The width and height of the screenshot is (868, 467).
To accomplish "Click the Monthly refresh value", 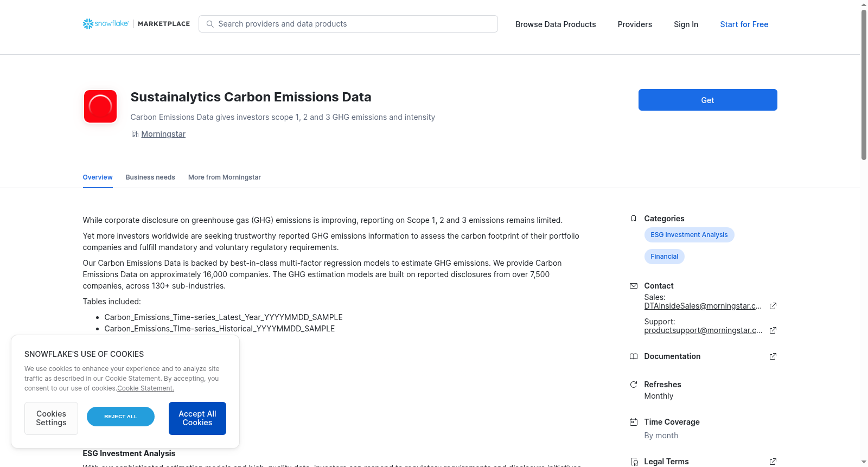I will 659,396.
